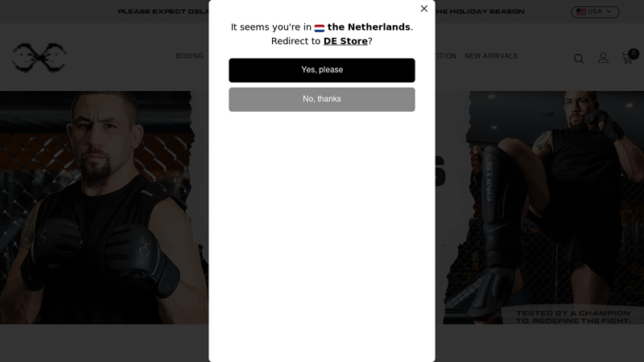The width and height of the screenshot is (644, 362).
Task: Click the Tested by a Champion caption
Action: 573,317
